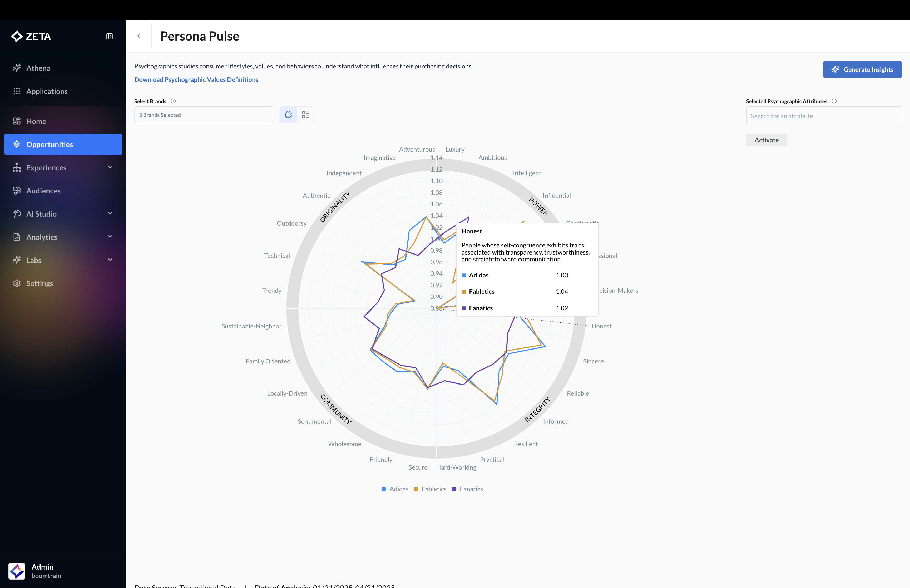This screenshot has height=588, width=910.
Task: Toggle Adidas series in chart legend
Action: click(395, 489)
